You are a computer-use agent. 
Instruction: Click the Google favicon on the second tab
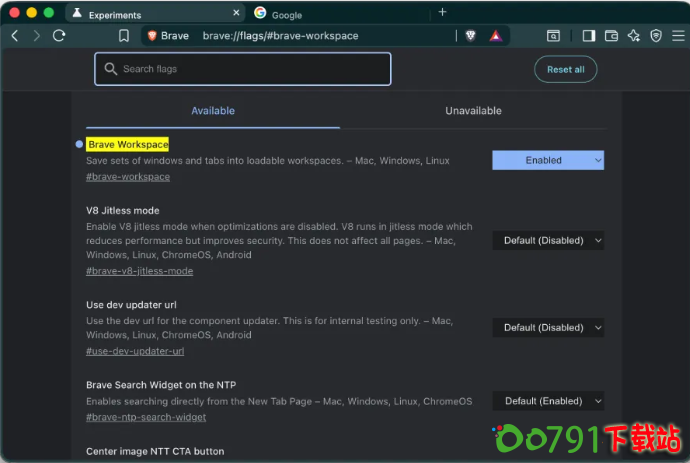pyautogui.click(x=260, y=13)
